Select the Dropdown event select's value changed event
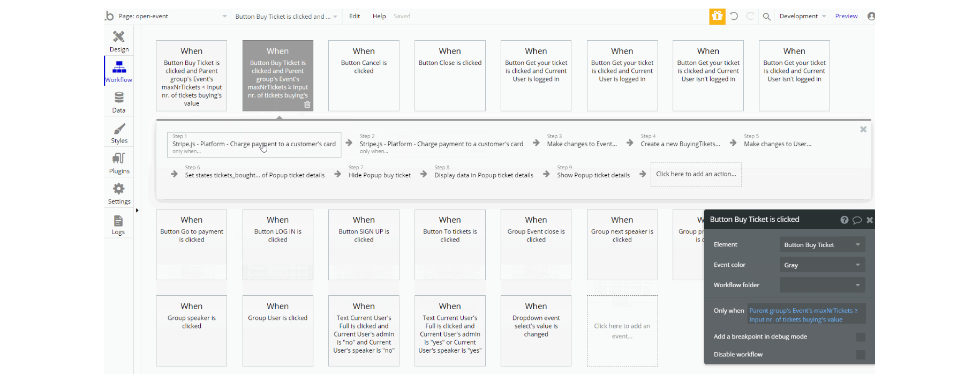The image size is (980, 374). coord(536,331)
